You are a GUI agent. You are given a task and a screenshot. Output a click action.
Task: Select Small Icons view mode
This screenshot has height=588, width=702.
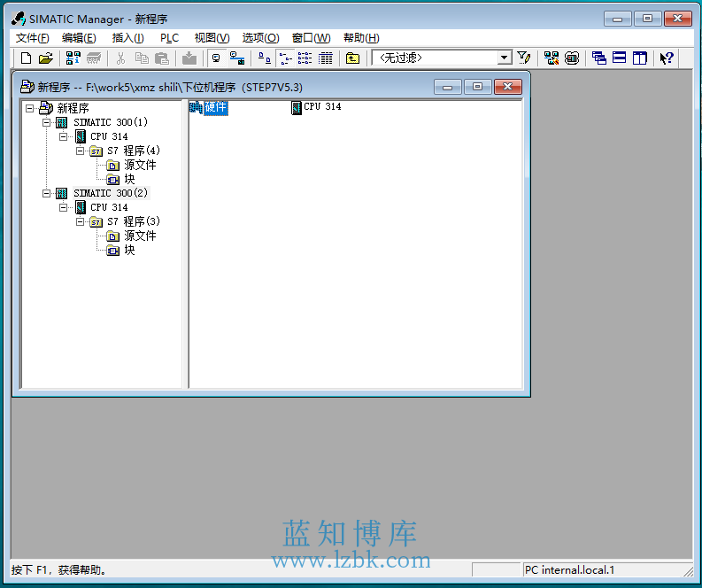[285, 58]
